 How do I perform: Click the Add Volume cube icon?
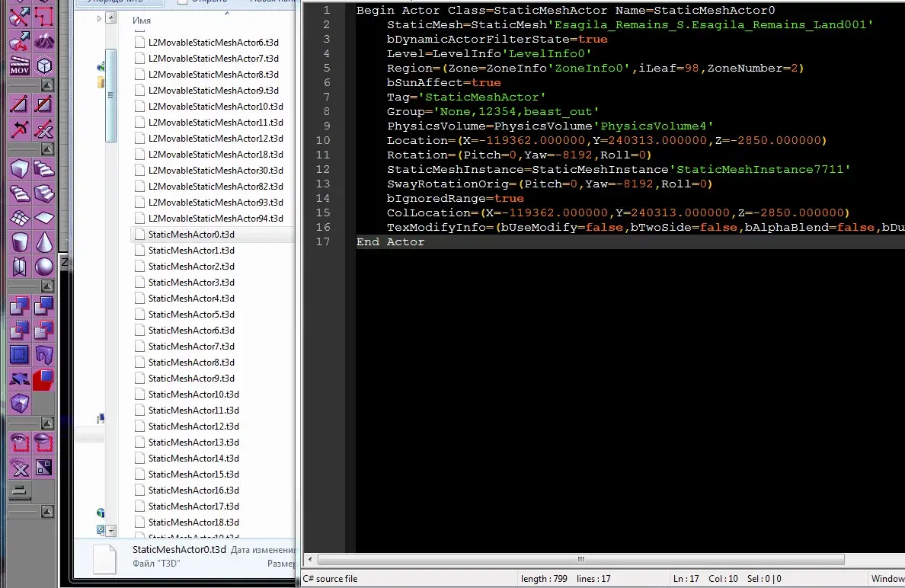[x=19, y=404]
